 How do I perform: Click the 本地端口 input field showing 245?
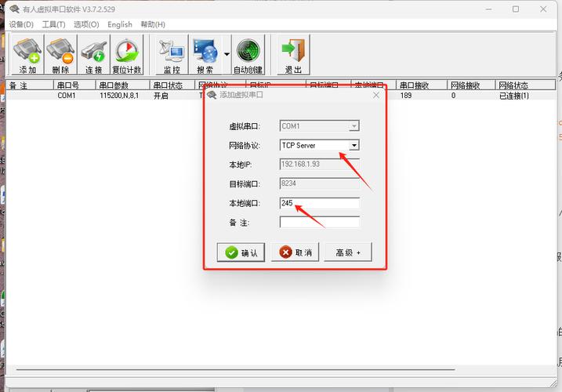(319, 203)
